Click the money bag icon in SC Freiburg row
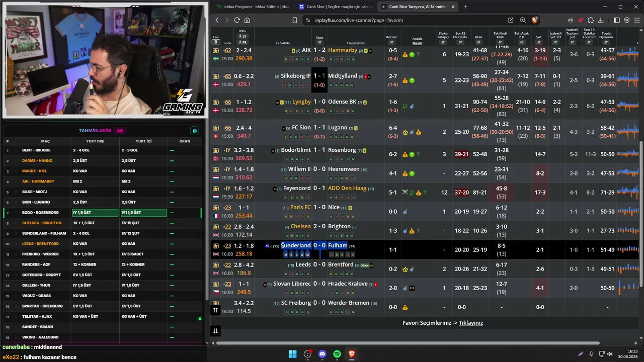The height and width of the screenshot is (362, 644). 405,307
